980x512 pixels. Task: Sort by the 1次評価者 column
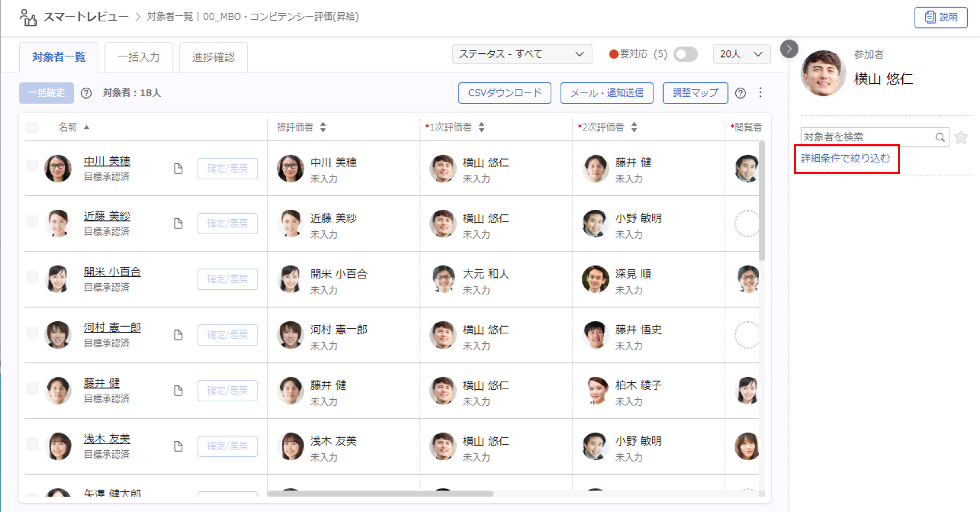point(482,127)
